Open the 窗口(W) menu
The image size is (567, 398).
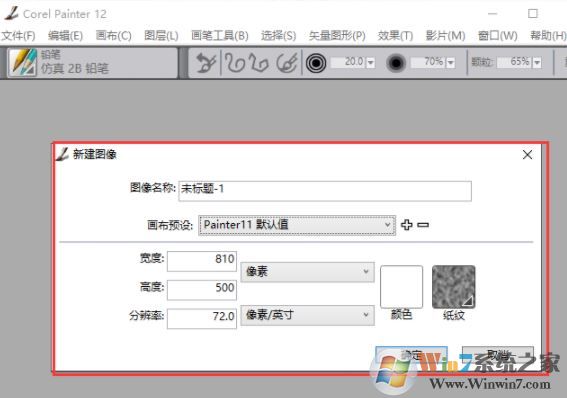pos(498,36)
